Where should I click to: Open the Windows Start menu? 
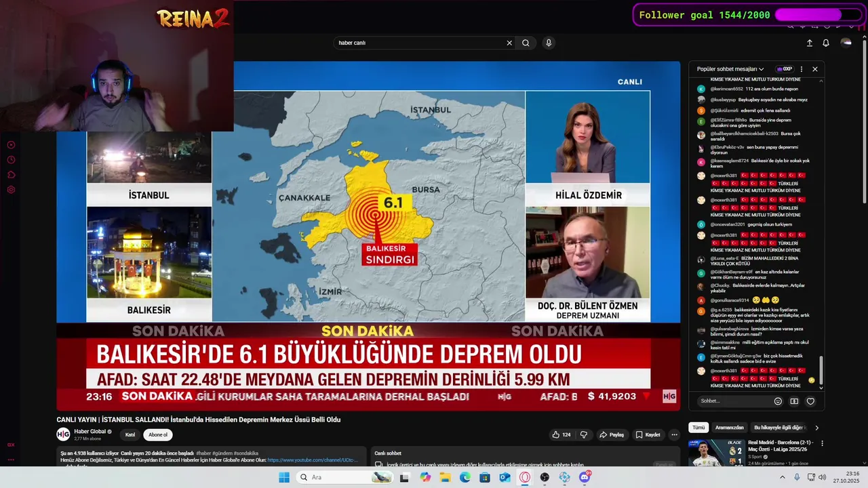284,477
